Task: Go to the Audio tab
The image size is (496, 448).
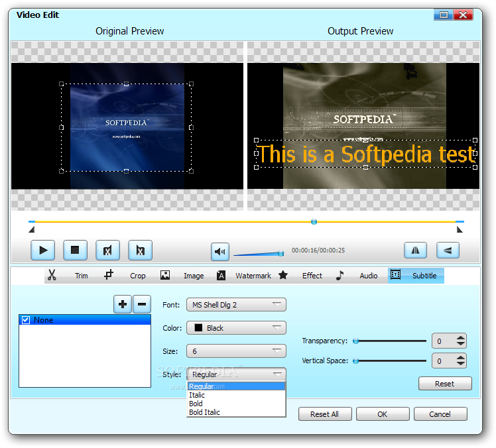Action: click(x=369, y=276)
